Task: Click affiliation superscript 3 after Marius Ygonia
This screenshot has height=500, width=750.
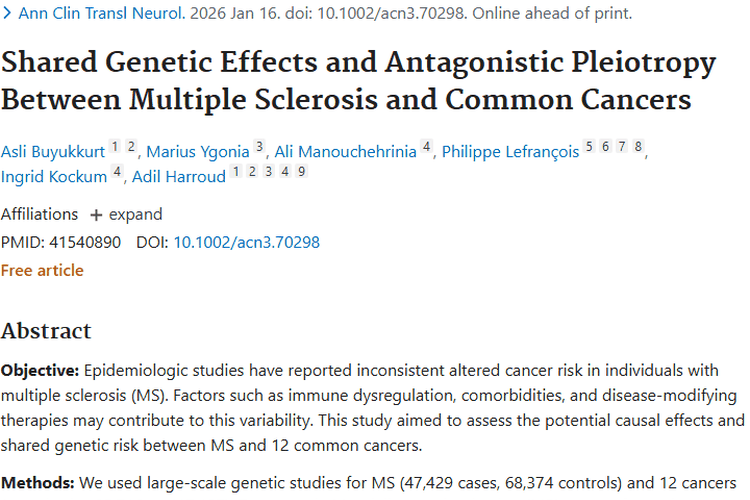Action: coord(259,147)
